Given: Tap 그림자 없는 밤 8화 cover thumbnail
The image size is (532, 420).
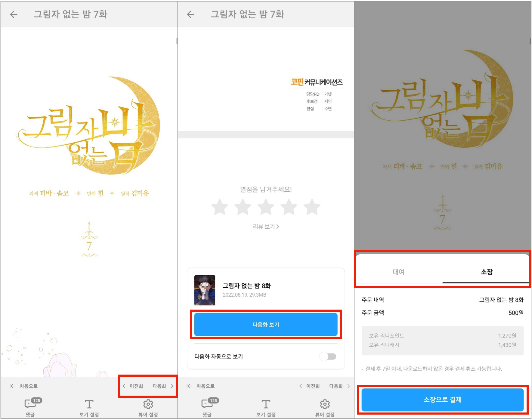Looking at the screenshot, I should [205, 290].
